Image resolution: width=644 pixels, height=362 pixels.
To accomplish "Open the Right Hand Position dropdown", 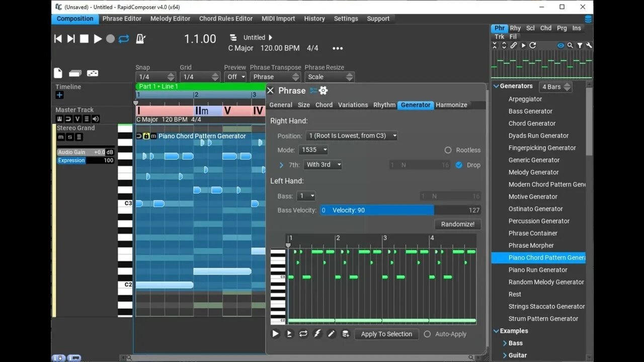I will [352, 136].
